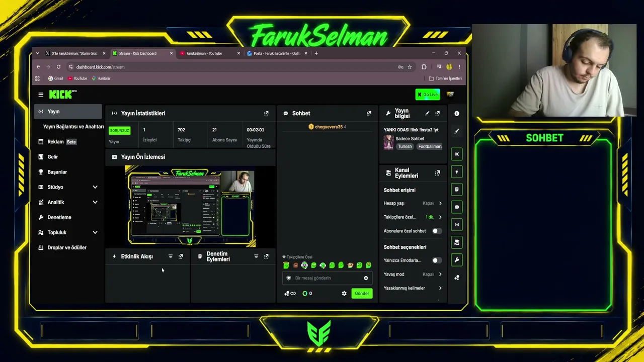Pop out the Yayın bilgisi panel
This screenshot has width=644, height=362.
[437, 113]
